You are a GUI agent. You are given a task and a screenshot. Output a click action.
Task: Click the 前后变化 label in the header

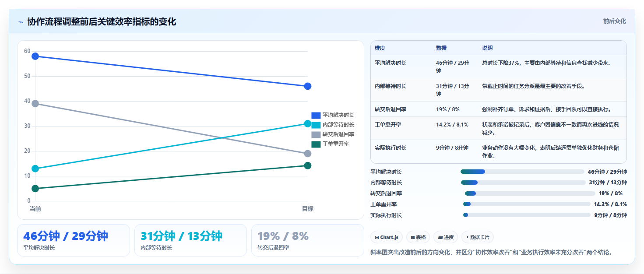(x=614, y=21)
